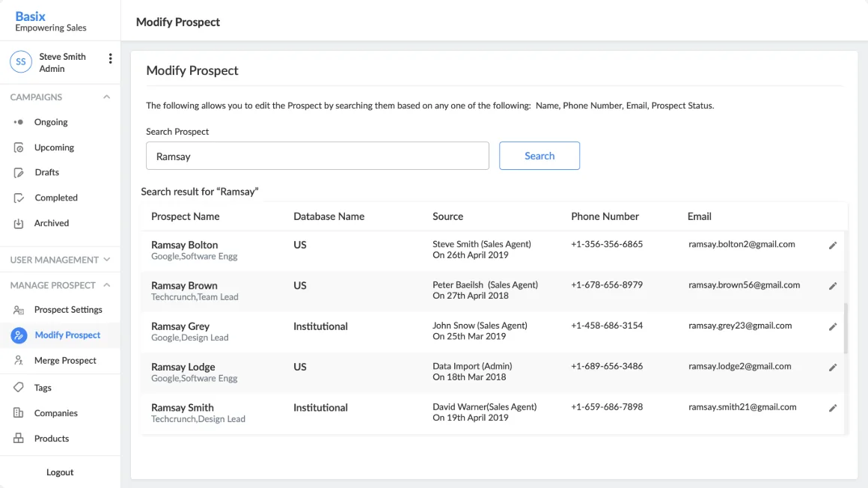Go to Merge Prospect page

point(65,361)
